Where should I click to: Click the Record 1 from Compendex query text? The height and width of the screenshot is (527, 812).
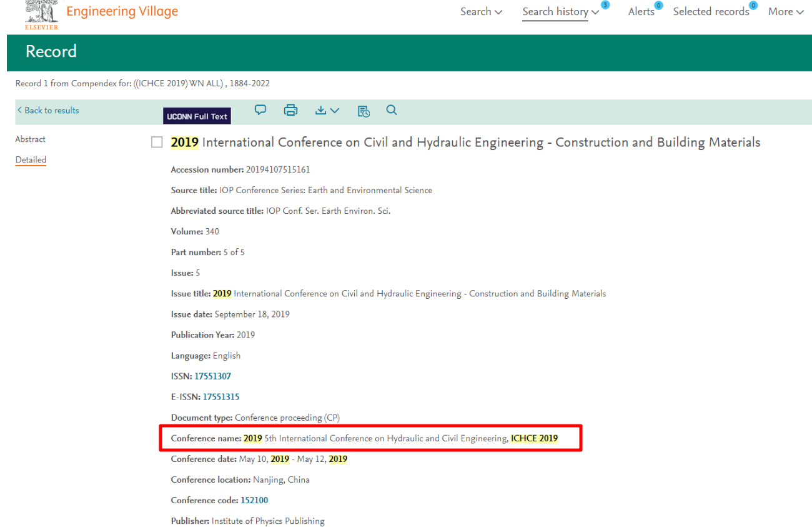[x=142, y=83]
